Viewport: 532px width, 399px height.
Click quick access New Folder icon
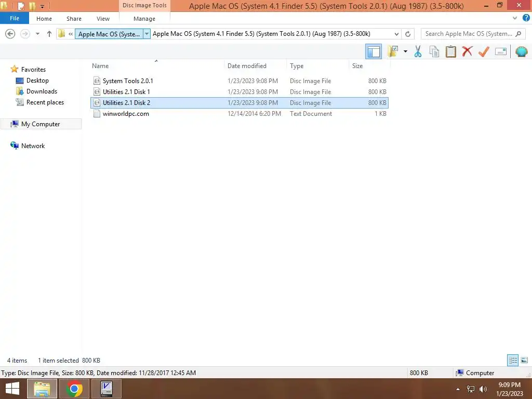(x=32, y=6)
